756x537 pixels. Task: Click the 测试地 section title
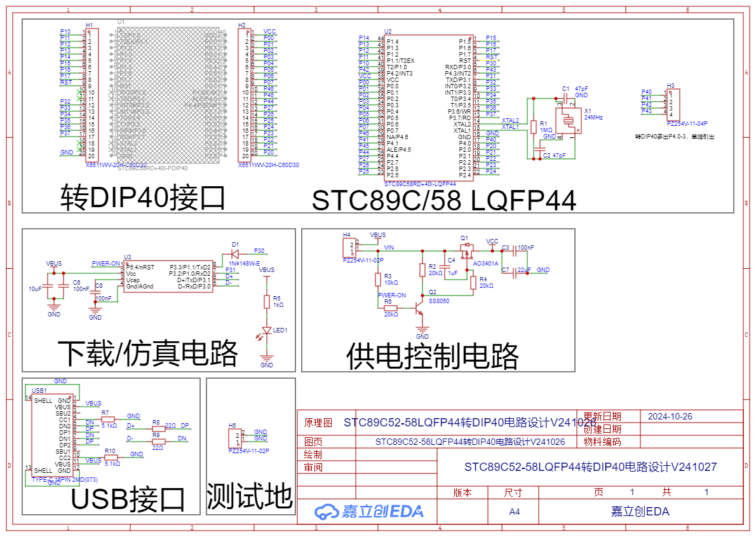click(x=250, y=496)
